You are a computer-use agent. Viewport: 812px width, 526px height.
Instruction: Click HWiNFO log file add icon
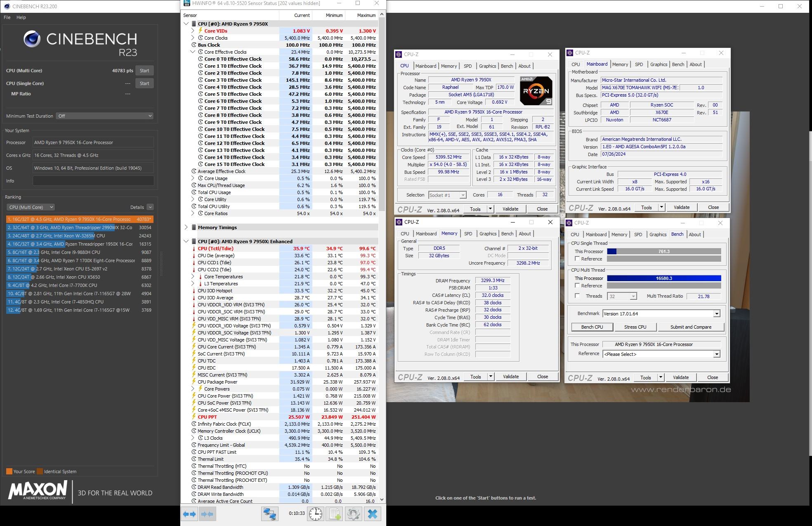click(x=334, y=514)
